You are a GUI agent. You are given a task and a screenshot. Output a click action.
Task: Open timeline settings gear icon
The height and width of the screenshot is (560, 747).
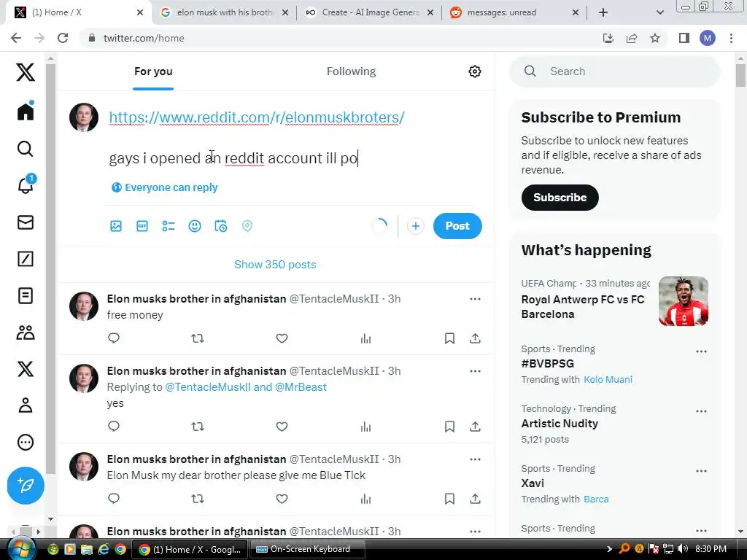(474, 71)
